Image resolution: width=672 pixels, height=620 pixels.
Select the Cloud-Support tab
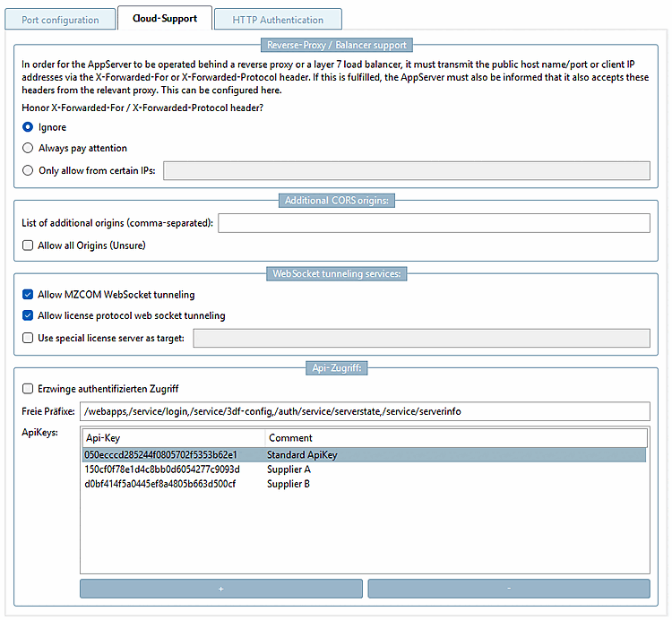[x=164, y=18]
